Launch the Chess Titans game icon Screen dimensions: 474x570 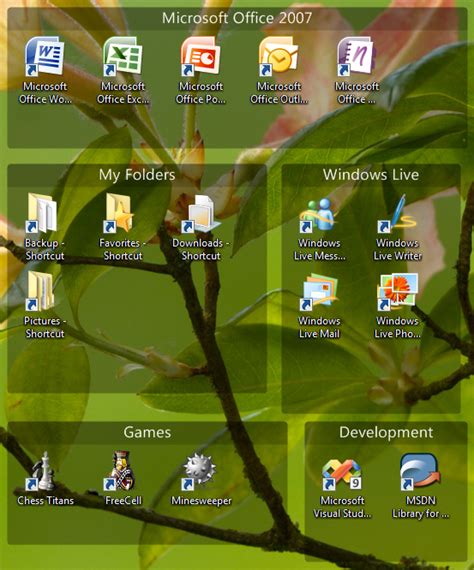42,471
